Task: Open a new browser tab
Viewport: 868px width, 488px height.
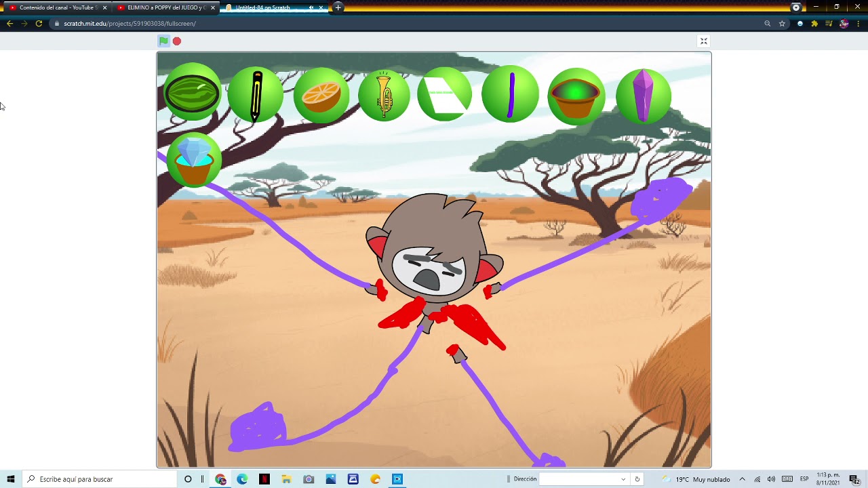Action: coord(338,7)
